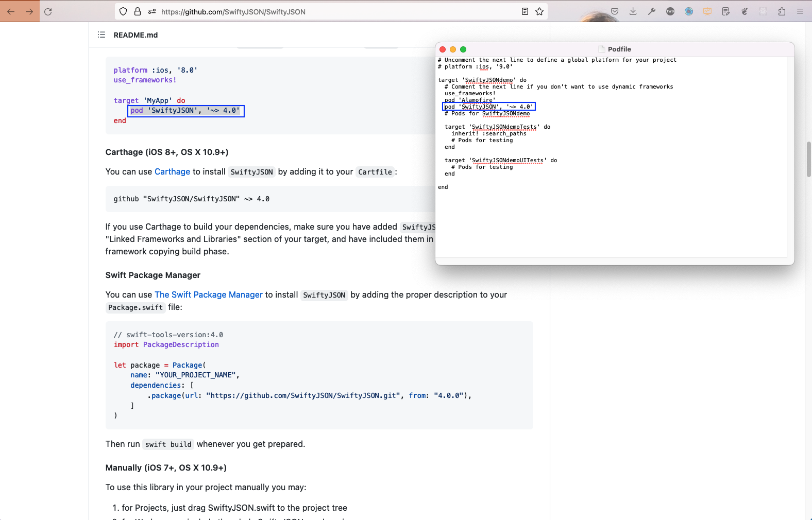The height and width of the screenshot is (520, 812).
Task: Click the '# platform :ios, 9.0' Podfile line
Action: pos(475,66)
